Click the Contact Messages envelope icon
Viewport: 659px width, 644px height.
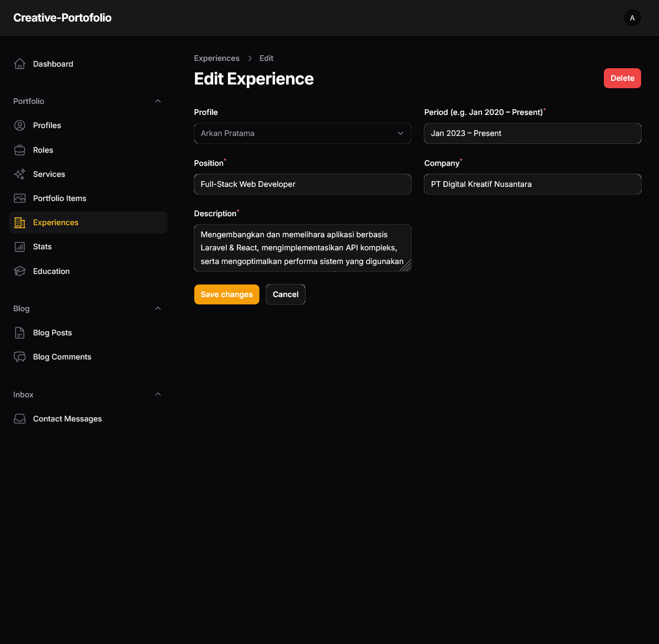click(19, 418)
